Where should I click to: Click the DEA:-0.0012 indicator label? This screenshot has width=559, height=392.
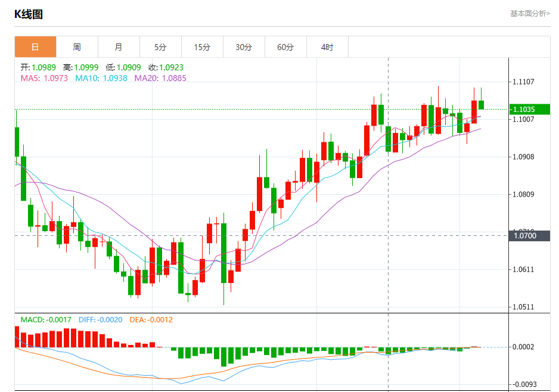pos(151,320)
